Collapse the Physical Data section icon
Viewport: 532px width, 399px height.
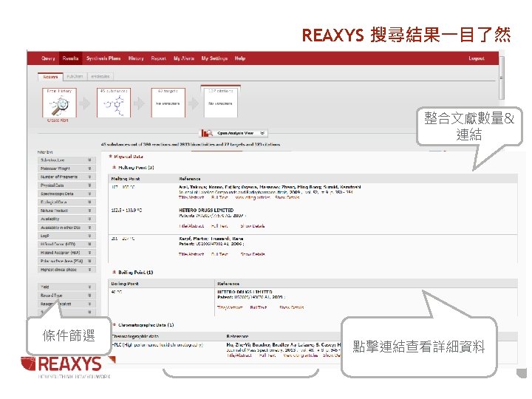point(110,157)
